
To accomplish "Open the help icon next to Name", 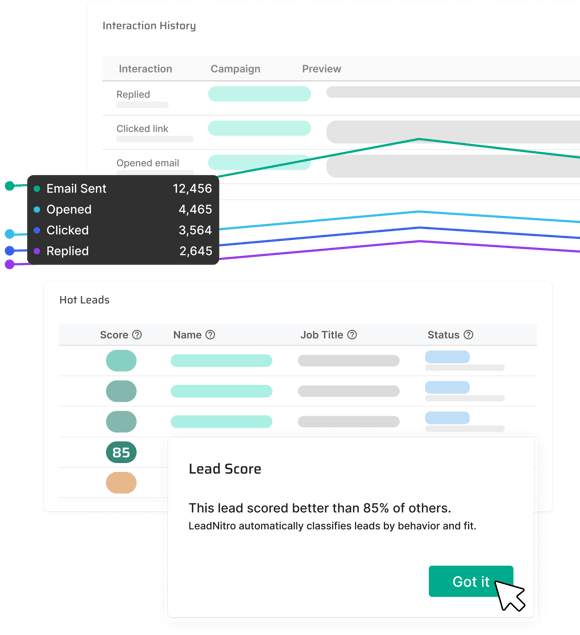I will (210, 335).
